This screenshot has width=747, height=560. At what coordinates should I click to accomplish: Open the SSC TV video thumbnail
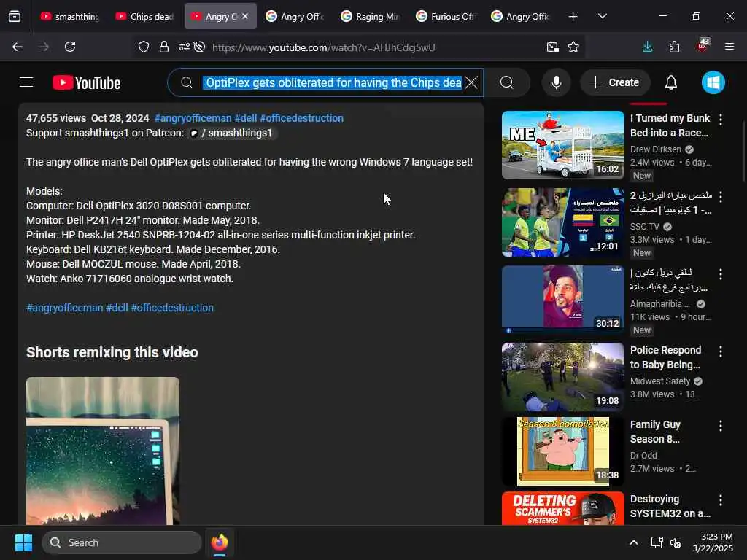pos(562,222)
